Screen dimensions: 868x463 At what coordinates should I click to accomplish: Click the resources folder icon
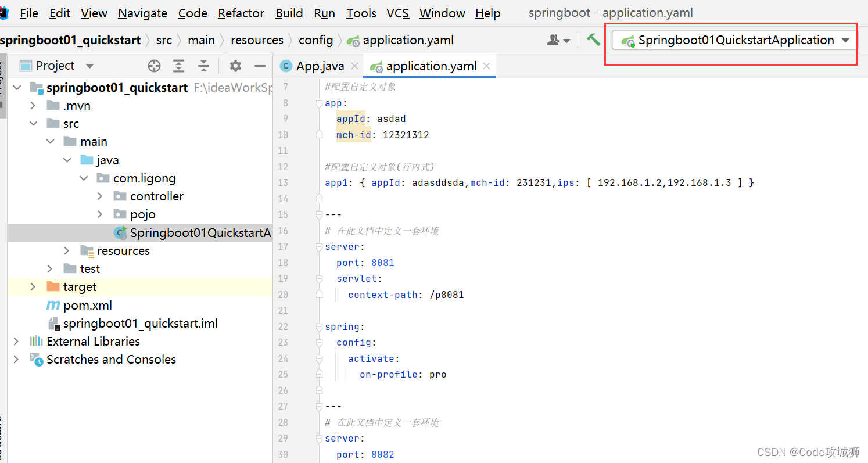(87, 250)
